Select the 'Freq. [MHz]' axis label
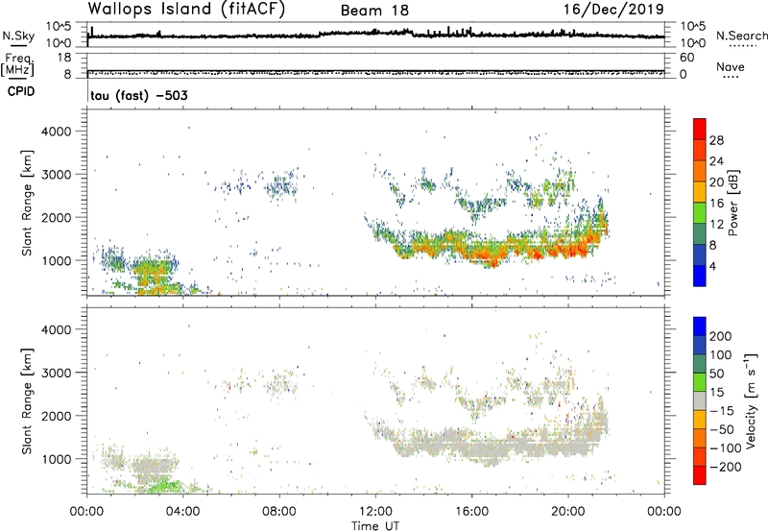 18,64
